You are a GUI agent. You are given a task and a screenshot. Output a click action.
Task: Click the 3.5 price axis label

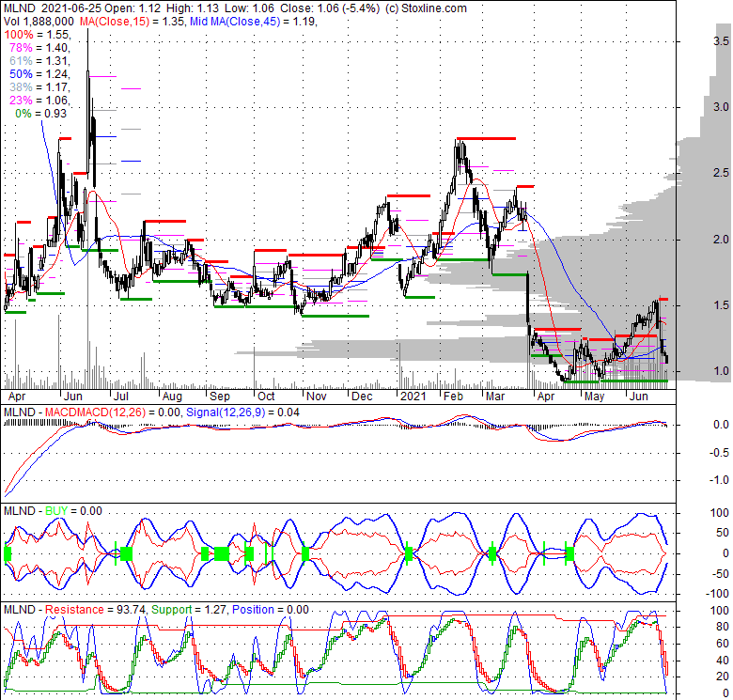click(721, 41)
